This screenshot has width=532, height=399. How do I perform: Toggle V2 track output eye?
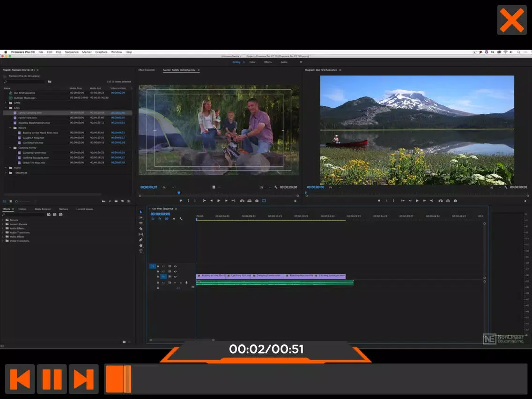176,272
